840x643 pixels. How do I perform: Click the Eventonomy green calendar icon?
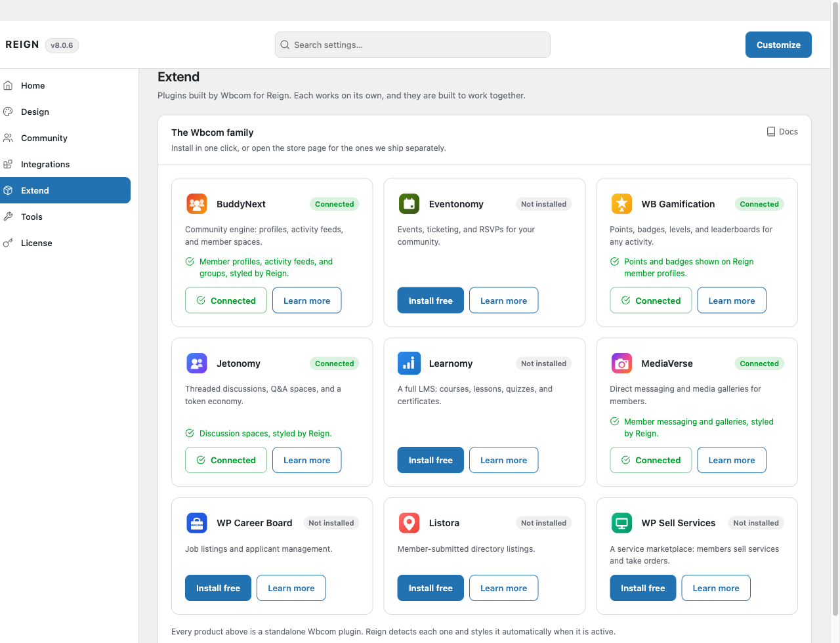[x=409, y=204]
